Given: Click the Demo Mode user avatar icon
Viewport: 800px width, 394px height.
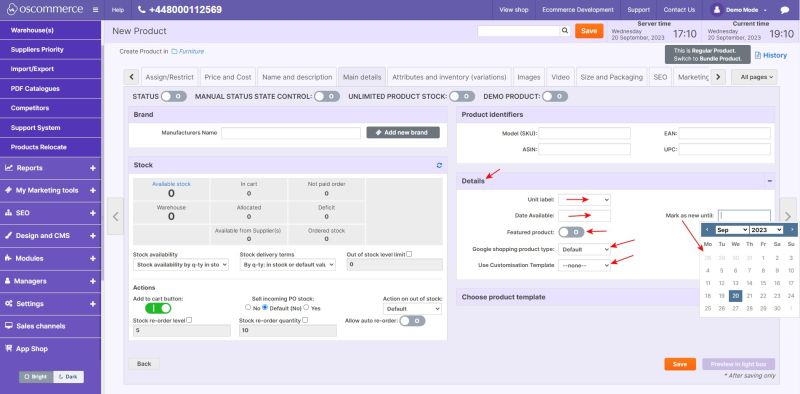Looking at the screenshot, I should coord(717,10).
